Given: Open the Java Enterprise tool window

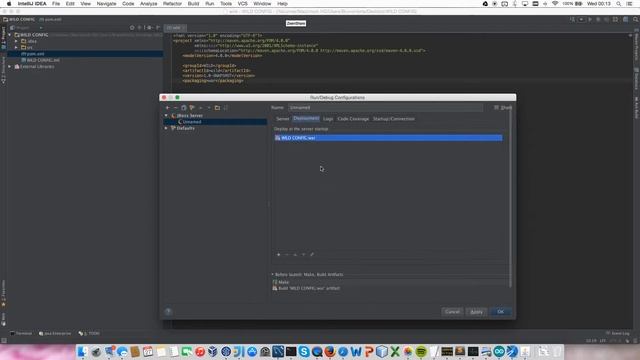Looking at the screenshot, I should coord(55,333).
